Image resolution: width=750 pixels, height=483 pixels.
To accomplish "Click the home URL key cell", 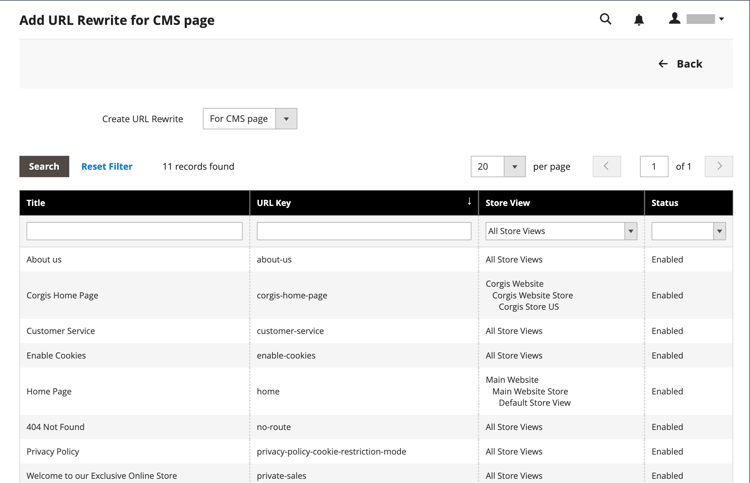I will (364, 391).
